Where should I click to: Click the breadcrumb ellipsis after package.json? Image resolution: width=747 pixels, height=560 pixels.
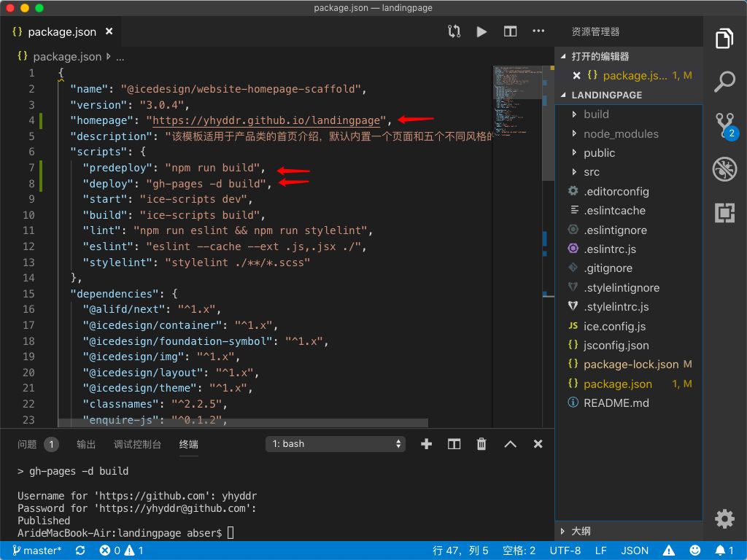point(120,58)
